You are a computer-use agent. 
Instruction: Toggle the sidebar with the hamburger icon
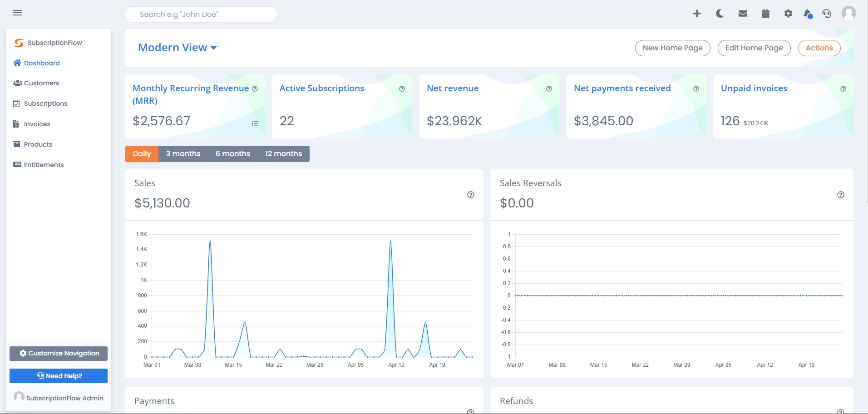point(17,12)
